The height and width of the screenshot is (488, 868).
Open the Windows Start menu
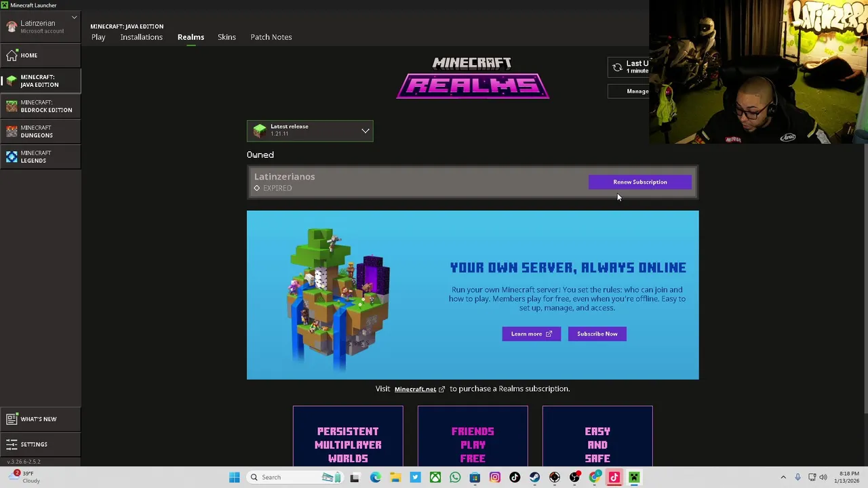point(234,477)
